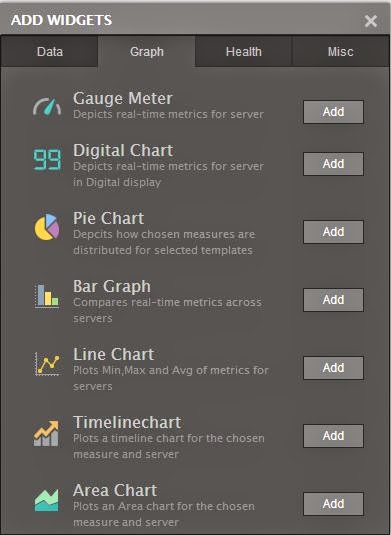This screenshot has height=535, width=391.
Task: Close the Add Widgets dialog
Action: pos(371,21)
